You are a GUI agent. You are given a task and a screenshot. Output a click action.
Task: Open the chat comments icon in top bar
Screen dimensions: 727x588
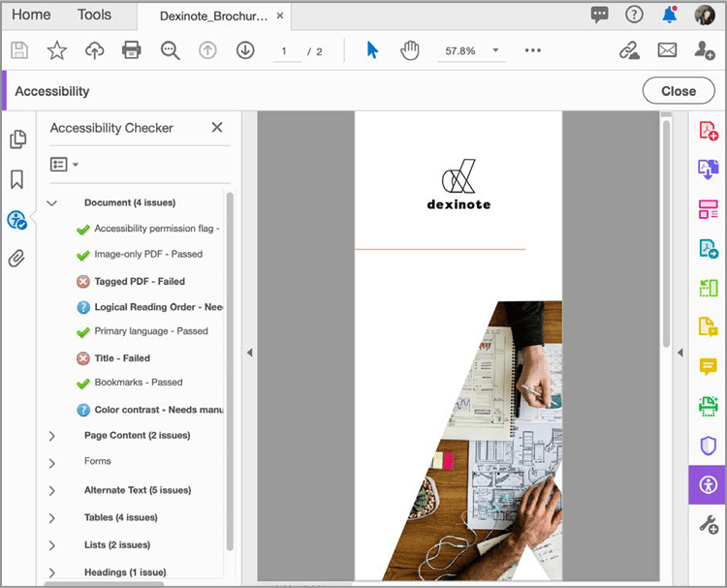pyautogui.click(x=599, y=15)
